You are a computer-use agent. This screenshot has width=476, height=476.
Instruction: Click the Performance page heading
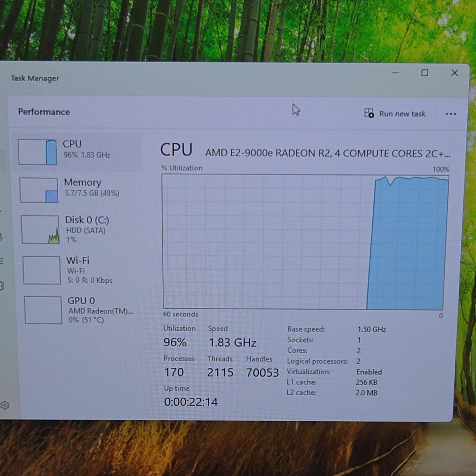tap(44, 112)
